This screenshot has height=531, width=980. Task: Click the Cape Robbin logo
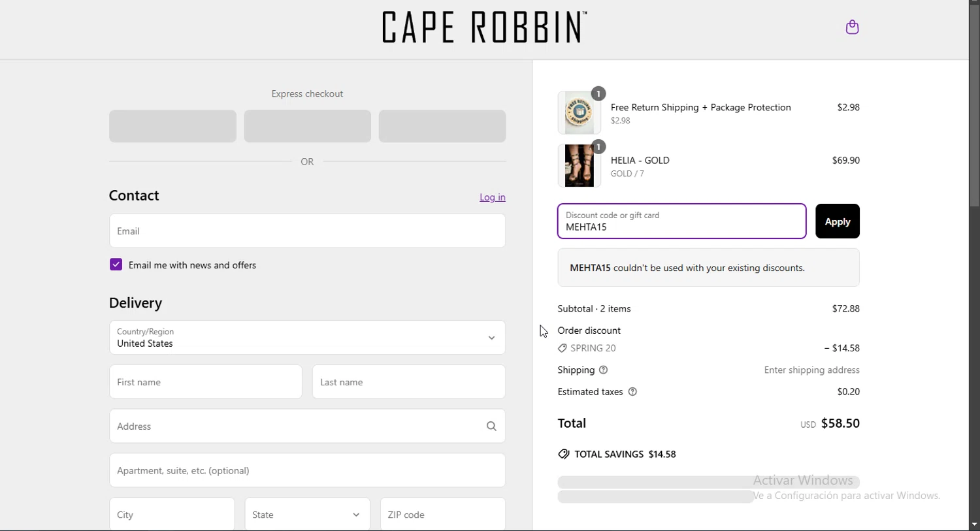[484, 27]
